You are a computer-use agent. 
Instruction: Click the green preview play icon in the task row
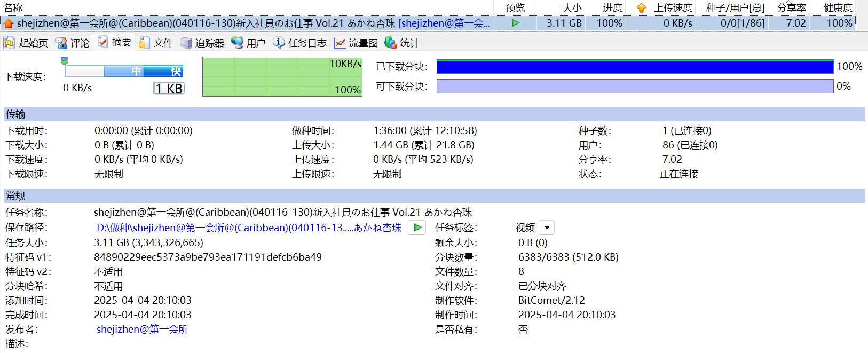click(x=515, y=23)
